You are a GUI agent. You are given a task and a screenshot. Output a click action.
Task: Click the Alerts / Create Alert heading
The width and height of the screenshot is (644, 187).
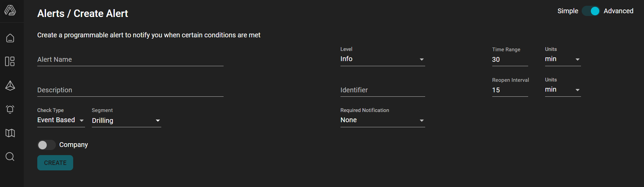coord(83,14)
